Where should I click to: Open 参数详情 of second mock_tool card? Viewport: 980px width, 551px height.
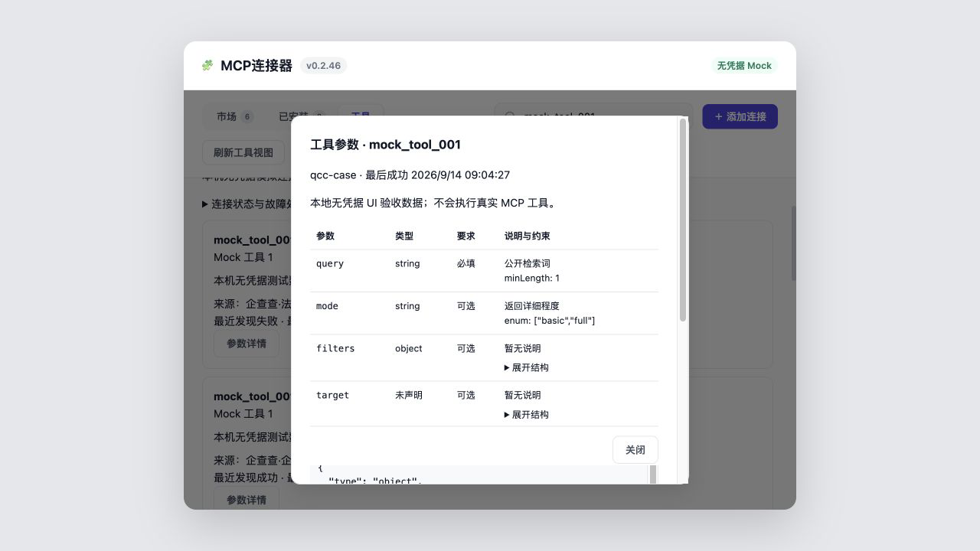point(247,499)
